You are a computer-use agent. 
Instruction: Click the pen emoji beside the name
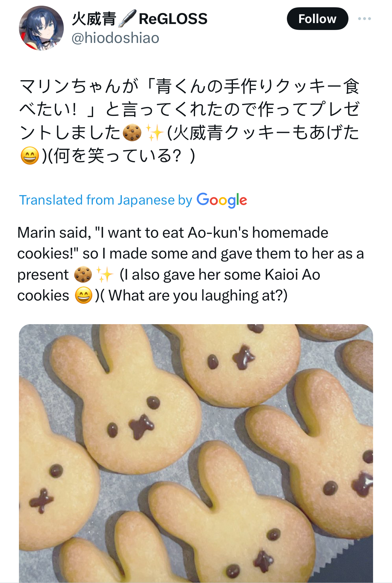128,19
